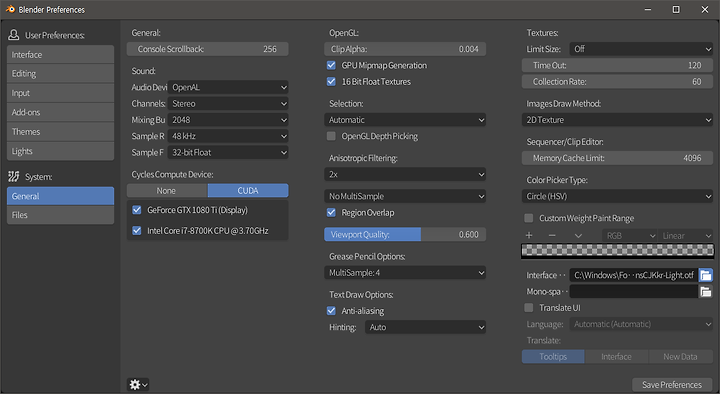Expand Anisotropic Filtering 2x dropdown
Screen dimensions: 720x394
coord(405,174)
